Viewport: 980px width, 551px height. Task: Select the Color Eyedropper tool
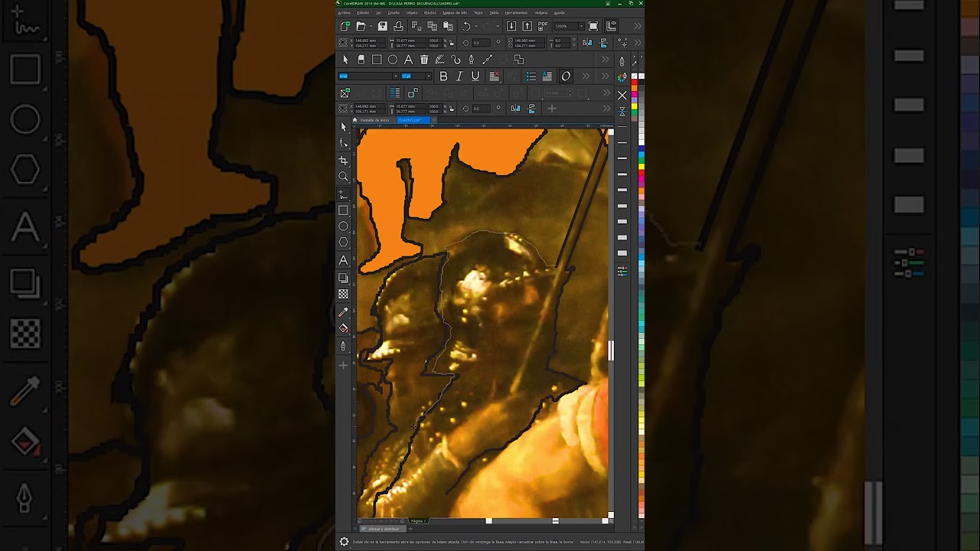click(344, 312)
